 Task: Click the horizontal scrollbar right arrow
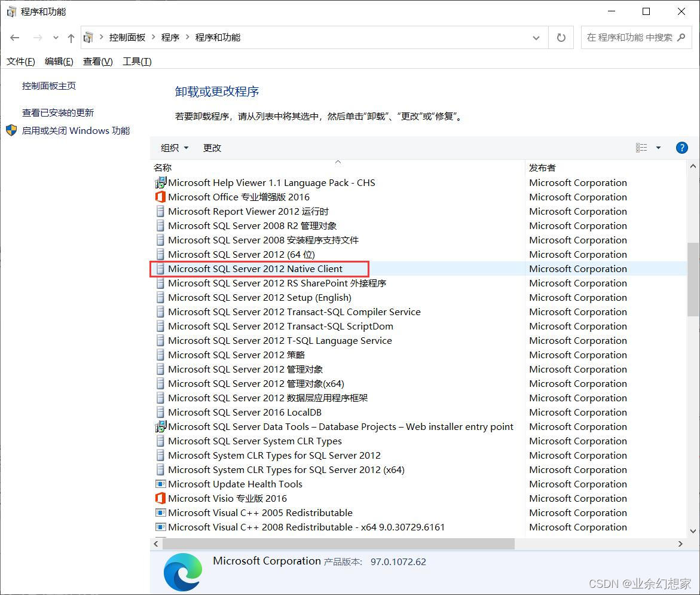(680, 544)
